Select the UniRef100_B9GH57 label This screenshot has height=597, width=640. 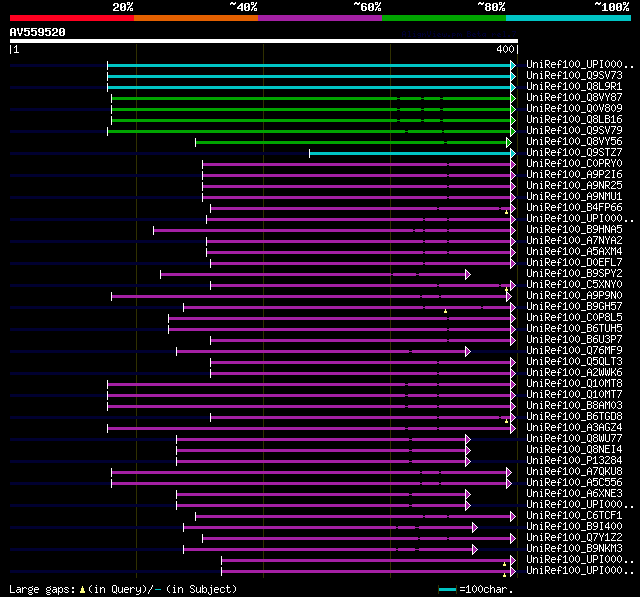(574, 307)
